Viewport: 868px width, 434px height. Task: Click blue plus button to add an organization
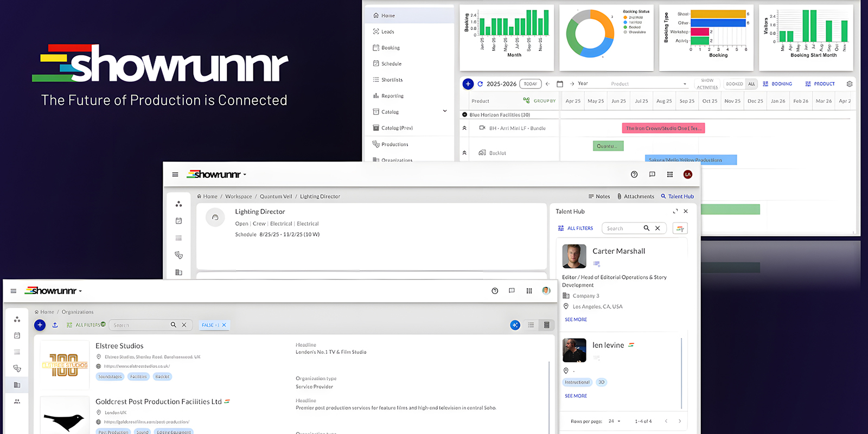[40, 325]
